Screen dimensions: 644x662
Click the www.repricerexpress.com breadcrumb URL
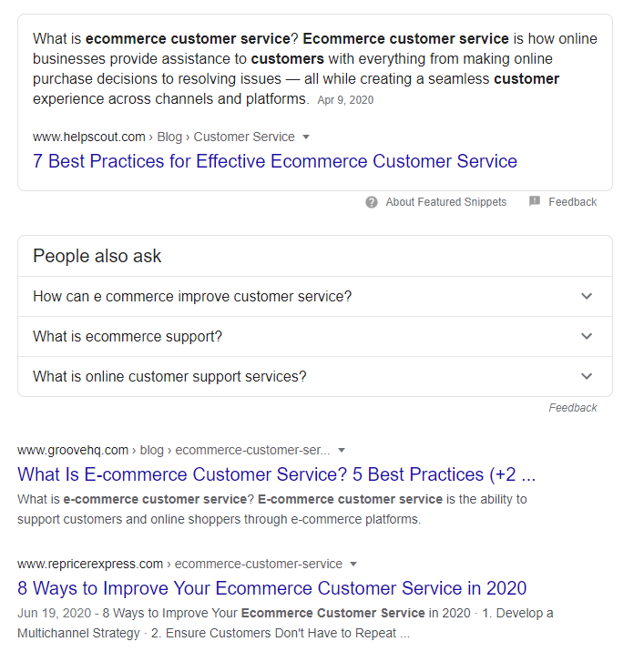pos(90,564)
